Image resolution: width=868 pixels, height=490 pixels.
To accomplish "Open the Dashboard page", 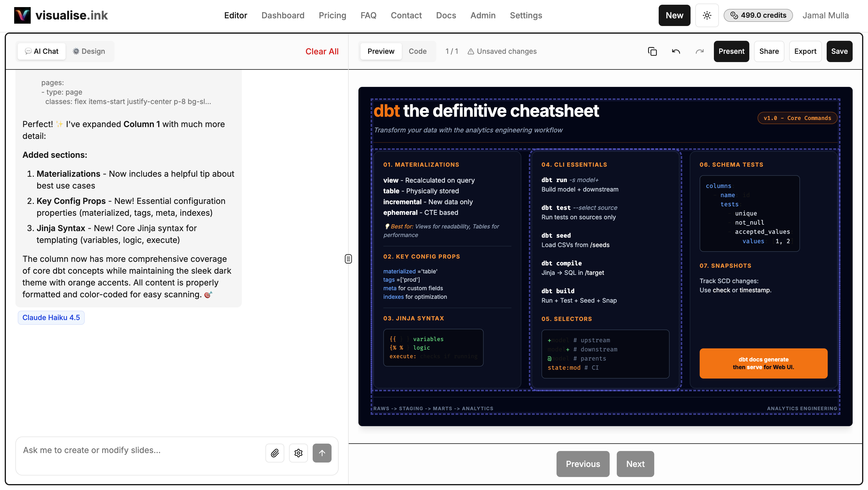I will pos(283,15).
